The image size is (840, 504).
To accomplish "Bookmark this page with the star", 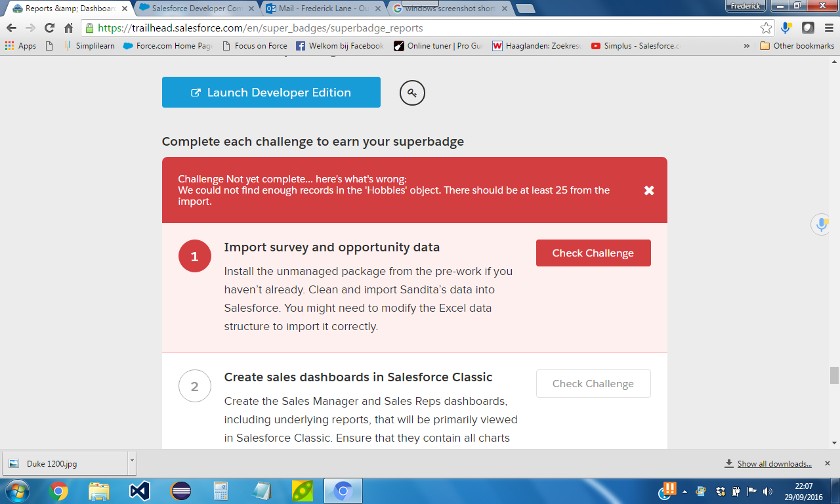I will (766, 28).
